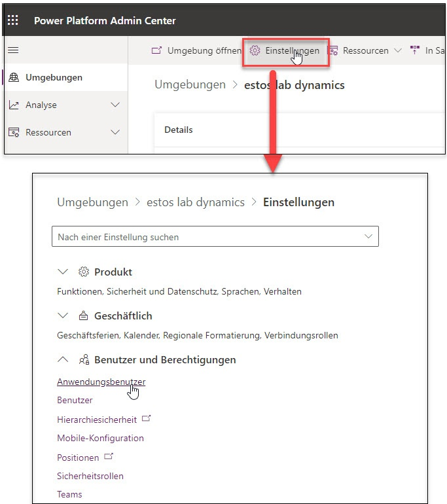Open the Benutzer settings link
The width and height of the screenshot is (447, 504).
[x=75, y=400]
